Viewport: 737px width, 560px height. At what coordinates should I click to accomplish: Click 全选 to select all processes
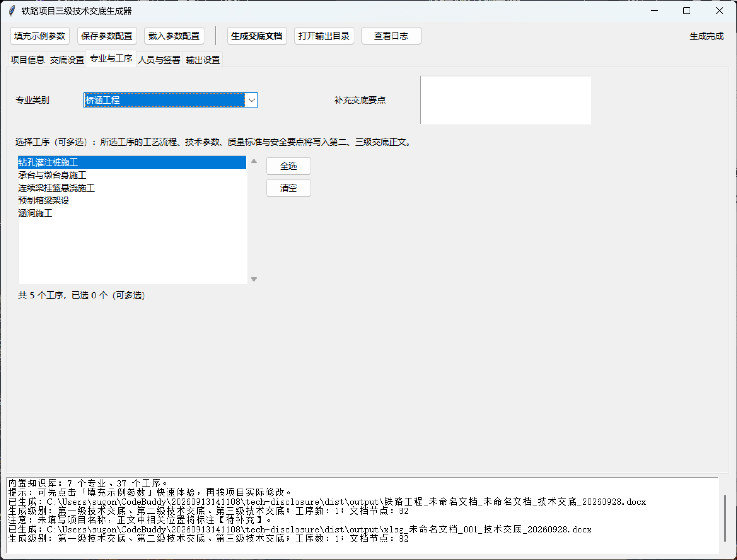(x=289, y=166)
